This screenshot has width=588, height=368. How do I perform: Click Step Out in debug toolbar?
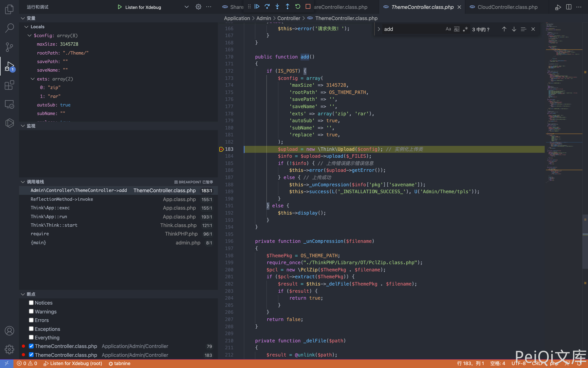[x=287, y=7]
